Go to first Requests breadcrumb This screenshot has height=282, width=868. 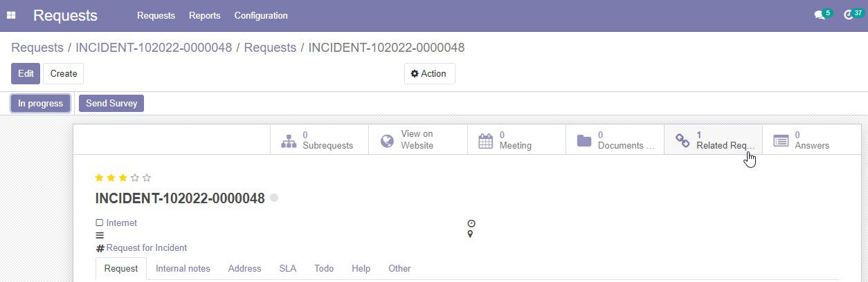point(37,48)
